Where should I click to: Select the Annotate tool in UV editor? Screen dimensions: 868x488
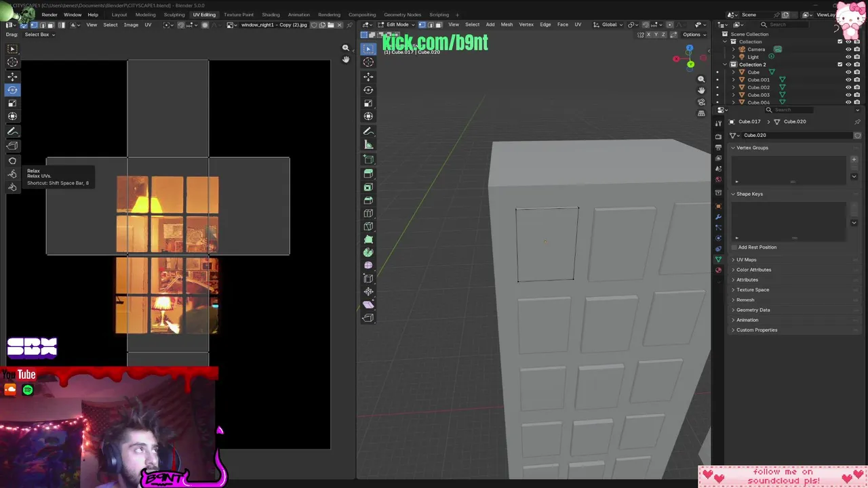coord(12,131)
